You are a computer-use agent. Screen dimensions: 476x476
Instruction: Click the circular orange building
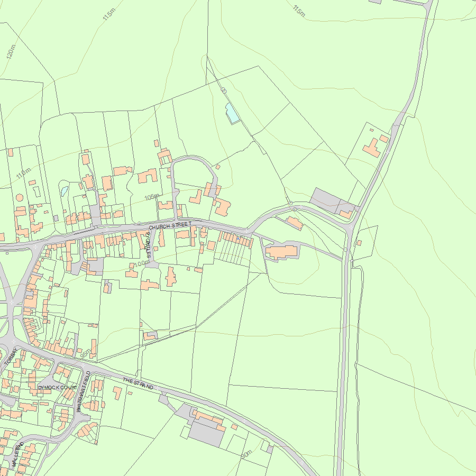tap(20, 198)
